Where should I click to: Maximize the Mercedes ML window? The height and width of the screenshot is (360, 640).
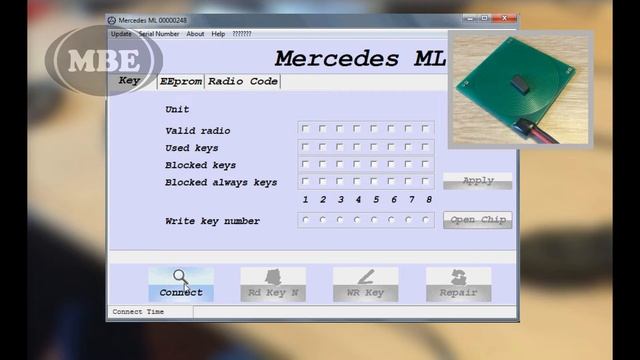coord(484,18)
